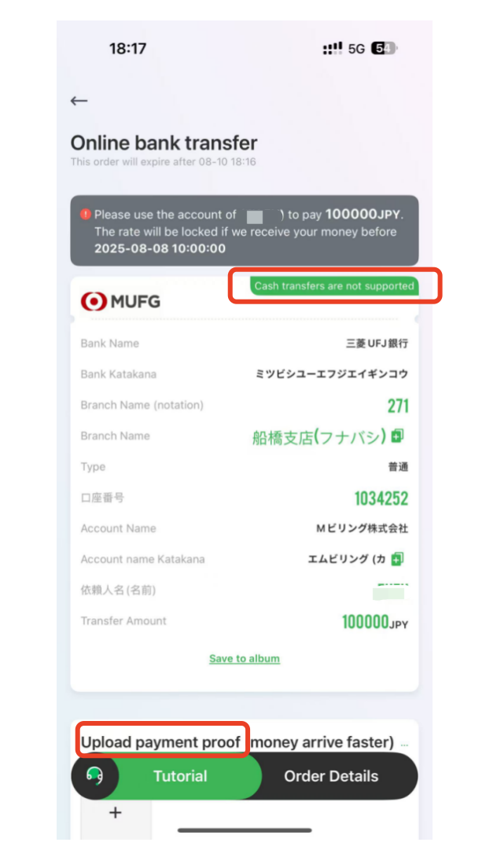This screenshot has height=868, width=486.
Task: Tap the home indicator bar
Action: [x=244, y=830]
